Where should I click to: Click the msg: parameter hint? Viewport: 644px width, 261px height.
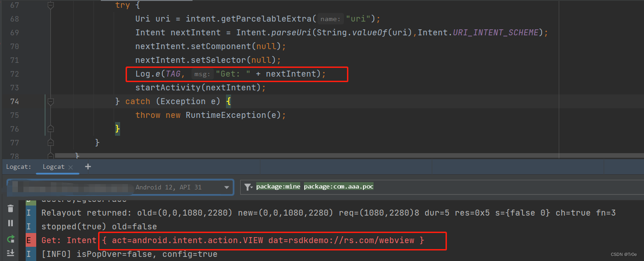coord(202,74)
